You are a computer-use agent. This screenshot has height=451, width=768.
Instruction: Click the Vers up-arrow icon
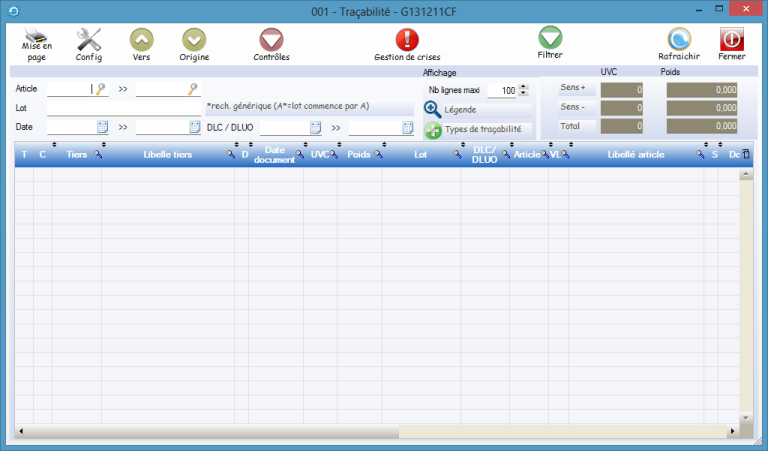click(142, 40)
